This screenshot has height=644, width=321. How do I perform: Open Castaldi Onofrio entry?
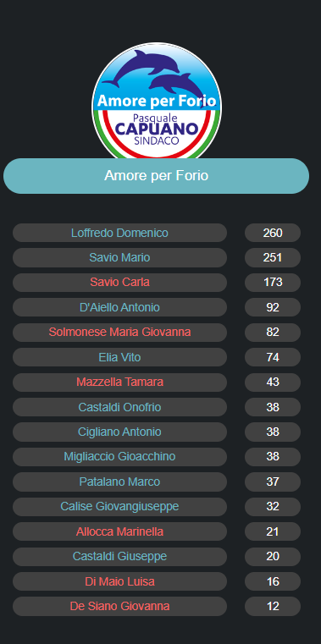(119, 407)
